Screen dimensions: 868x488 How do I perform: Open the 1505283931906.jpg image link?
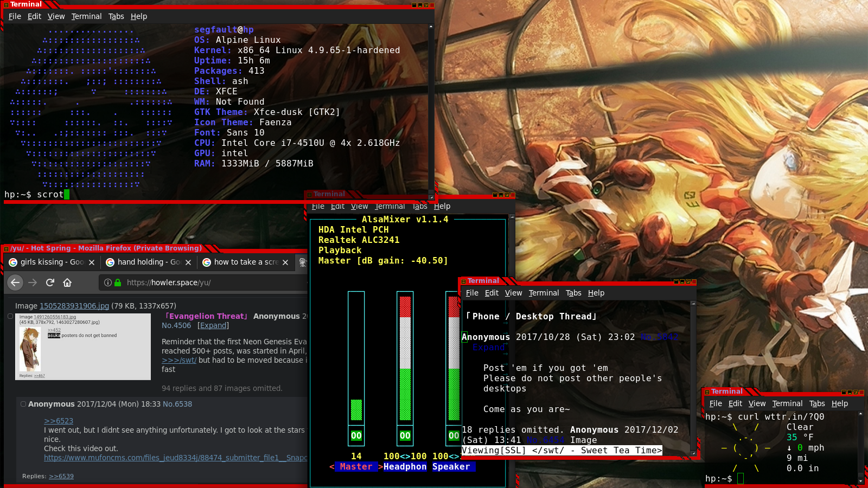pos(74,306)
